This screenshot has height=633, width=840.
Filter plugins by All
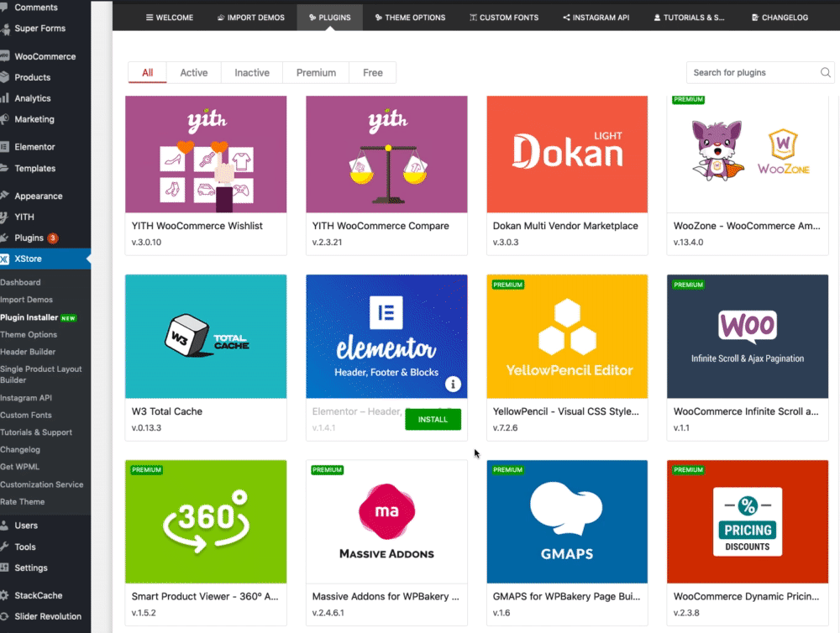(x=147, y=73)
